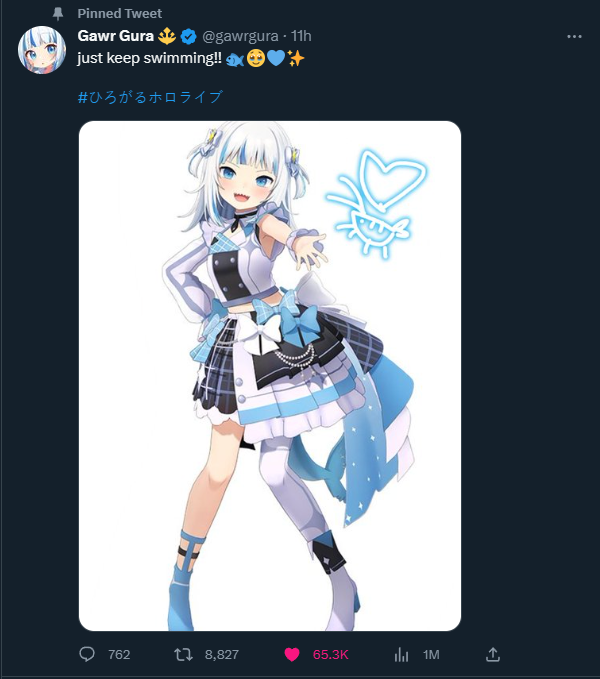The width and height of the screenshot is (600, 679).
Task: Click the retweet arrows icon
Action: tap(184, 654)
